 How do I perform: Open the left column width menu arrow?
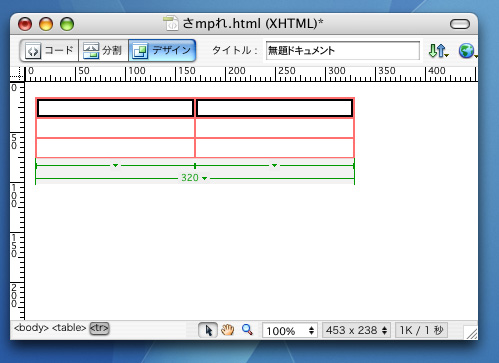pyautogui.click(x=115, y=165)
